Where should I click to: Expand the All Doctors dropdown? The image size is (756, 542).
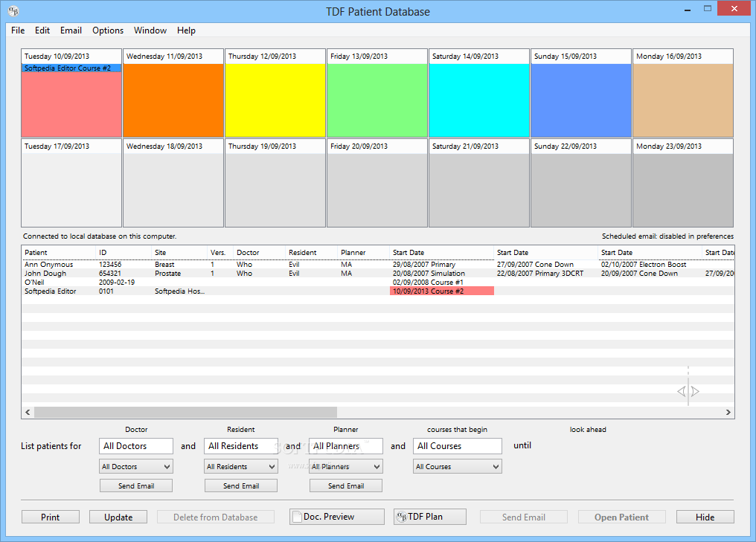[136, 466]
